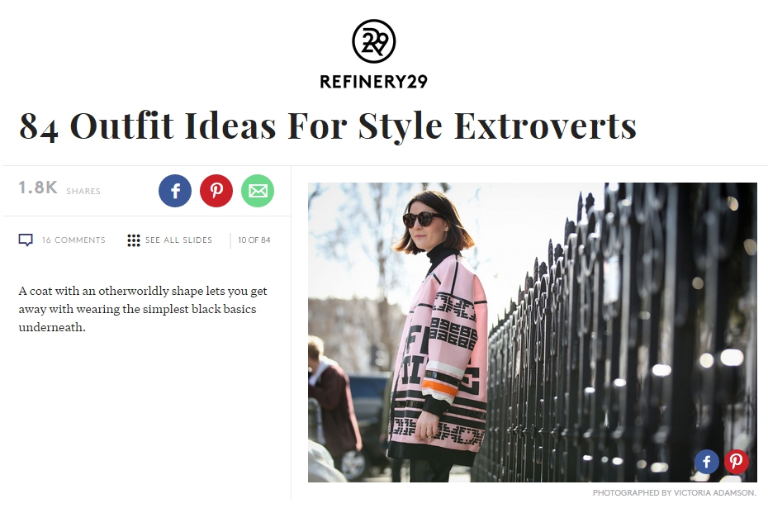
Task: Click the article headline 84 Outfit Ideas
Action: pos(328,126)
